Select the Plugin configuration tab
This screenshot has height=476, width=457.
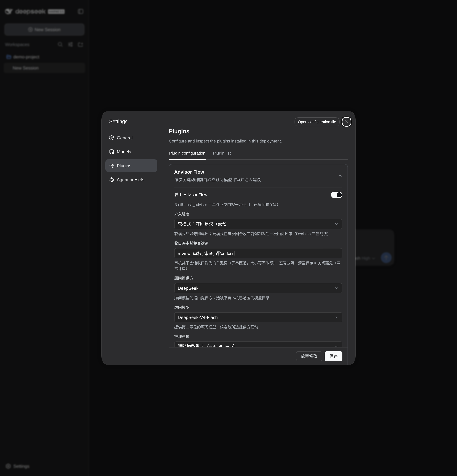(x=187, y=153)
